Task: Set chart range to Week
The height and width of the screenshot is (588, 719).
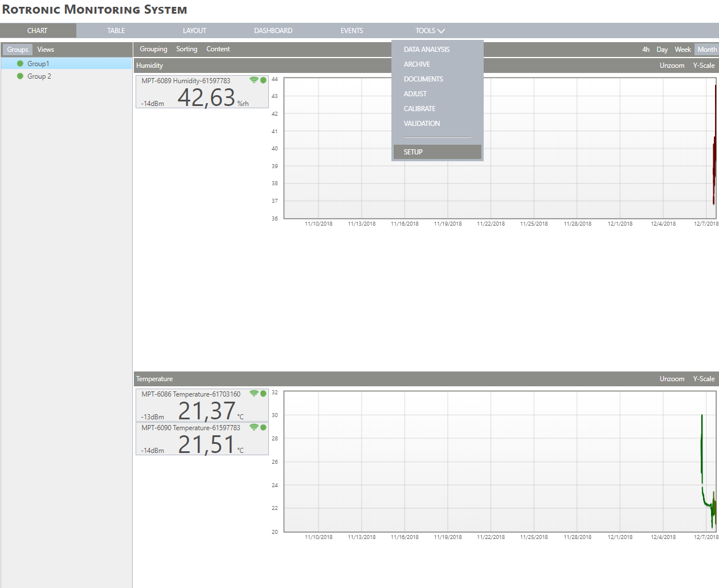Action: [x=683, y=50]
